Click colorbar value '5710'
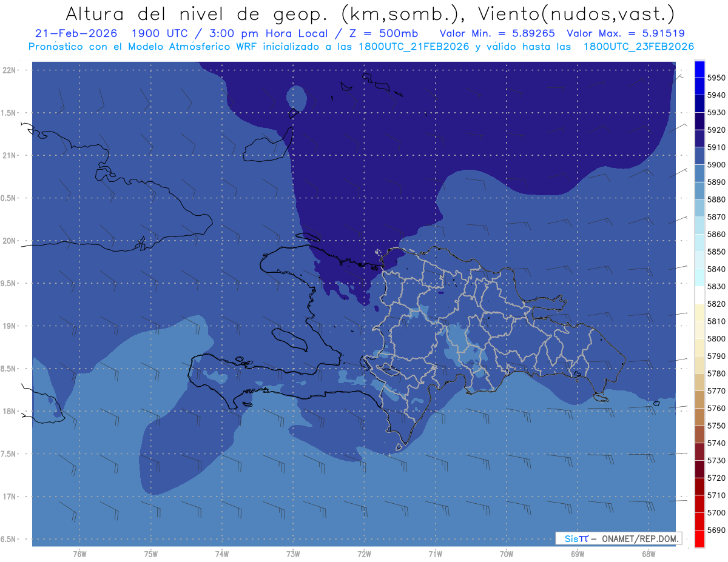The image size is (728, 562). tap(716, 495)
